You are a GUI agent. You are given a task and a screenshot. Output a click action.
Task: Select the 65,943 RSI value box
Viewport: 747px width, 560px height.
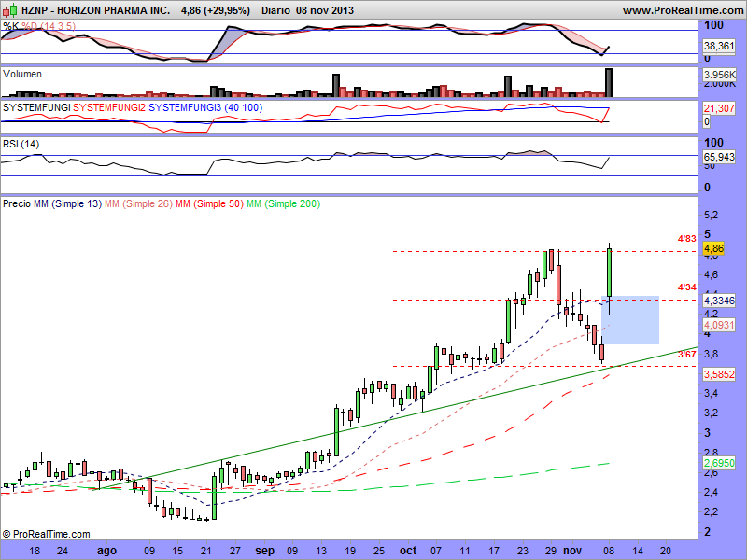[x=719, y=157]
